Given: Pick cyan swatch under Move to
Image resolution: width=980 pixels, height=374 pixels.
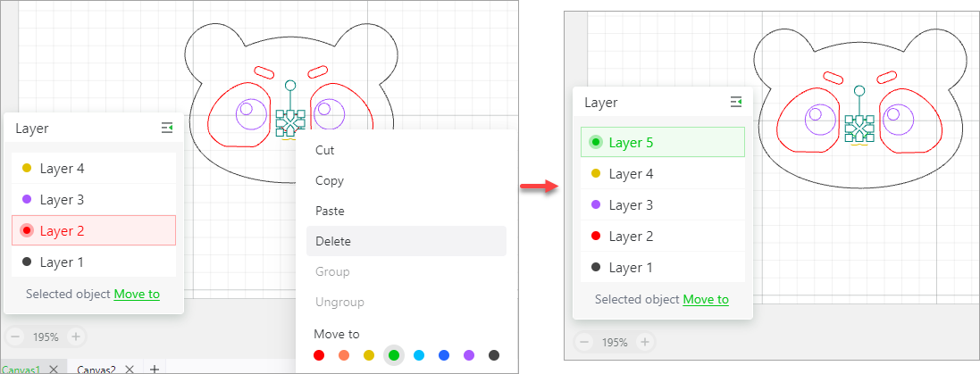Looking at the screenshot, I should 419,355.
